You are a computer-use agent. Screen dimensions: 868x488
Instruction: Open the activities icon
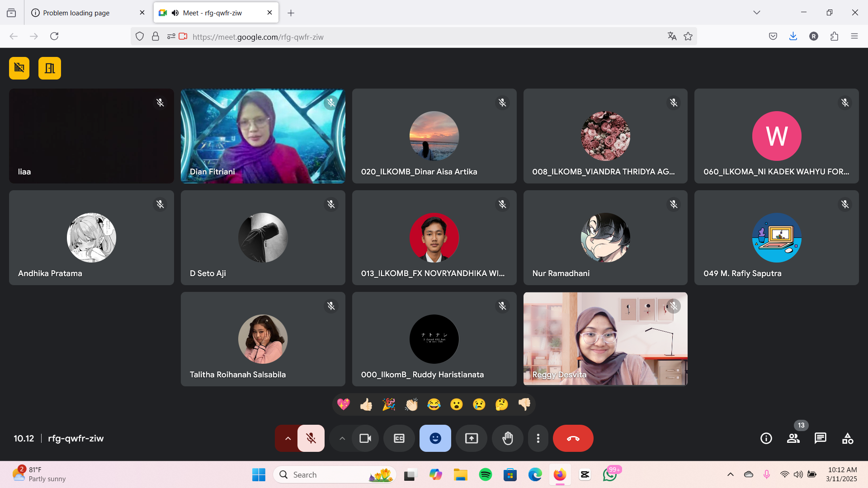point(848,438)
